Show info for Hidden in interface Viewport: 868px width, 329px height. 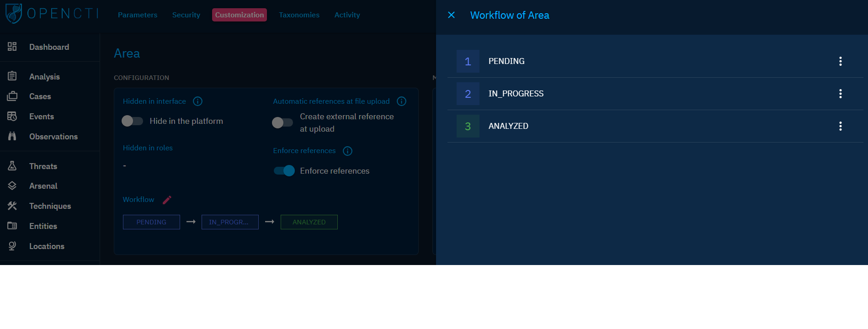[197, 101]
